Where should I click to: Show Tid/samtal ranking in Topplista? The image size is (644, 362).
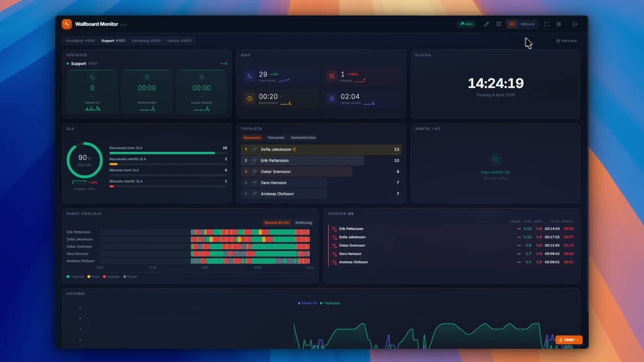tap(276, 138)
